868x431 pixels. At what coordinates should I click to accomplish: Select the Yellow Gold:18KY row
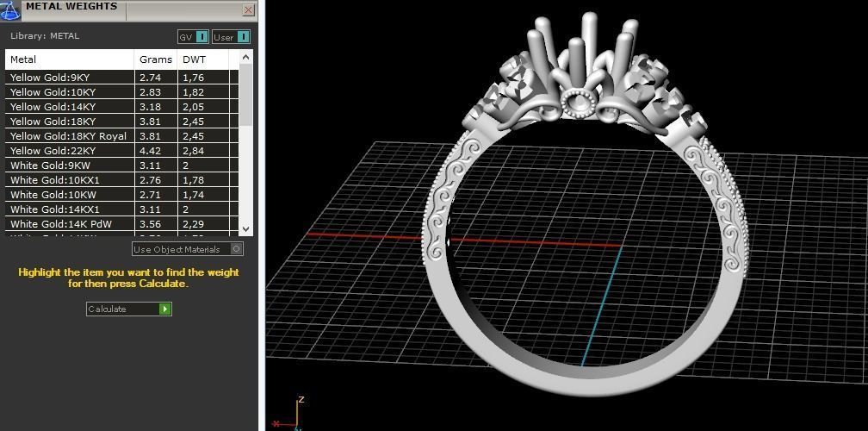coord(121,122)
